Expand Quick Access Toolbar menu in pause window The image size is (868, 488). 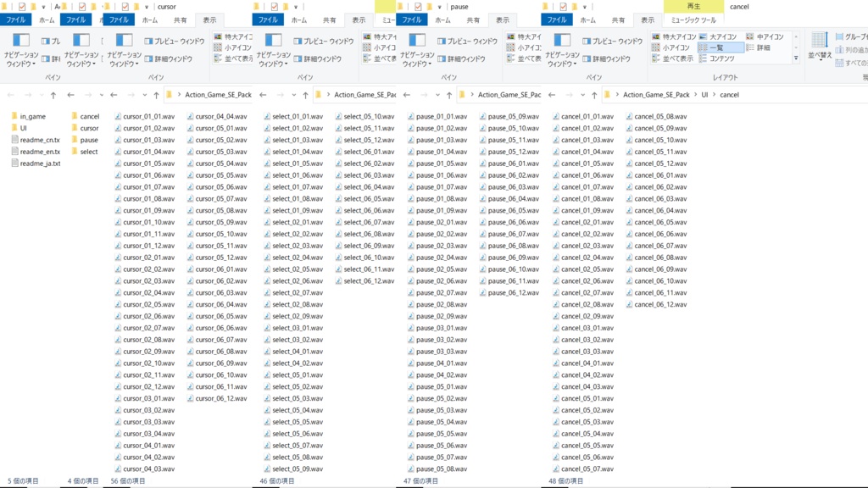[440, 7]
